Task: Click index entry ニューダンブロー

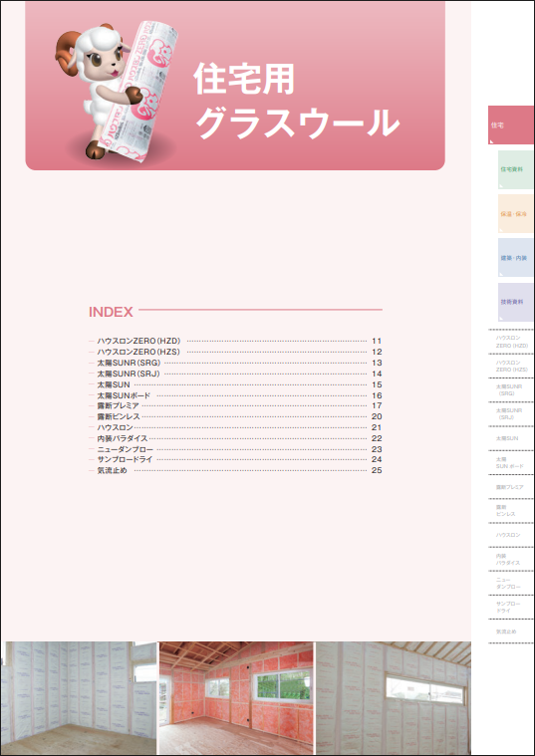Action: [x=235, y=449]
